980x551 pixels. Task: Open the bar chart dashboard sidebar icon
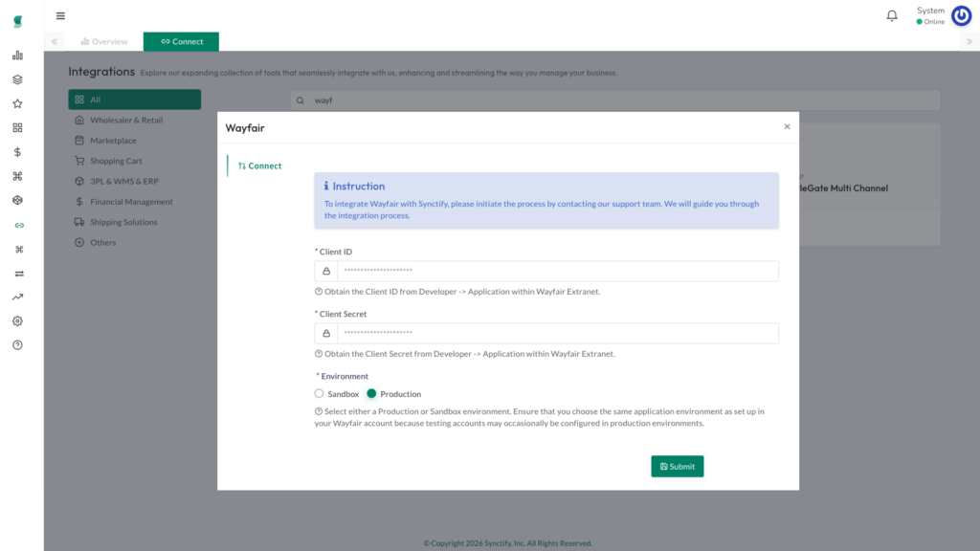tap(17, 55)
